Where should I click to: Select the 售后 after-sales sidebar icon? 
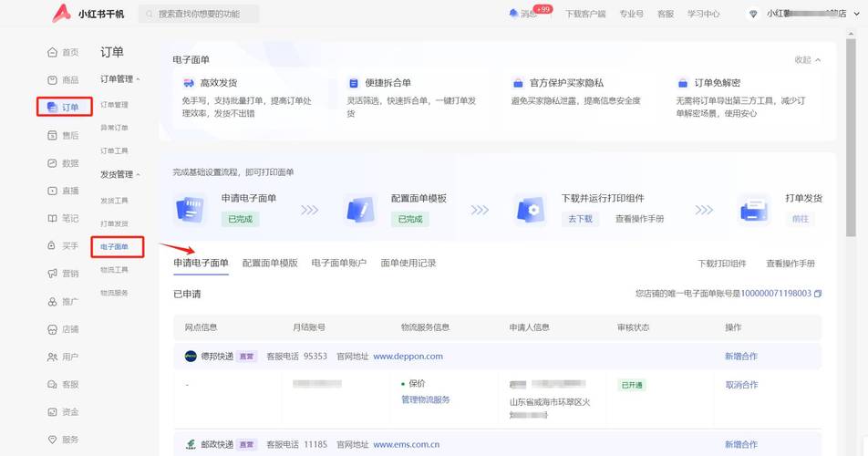[52, 136]
